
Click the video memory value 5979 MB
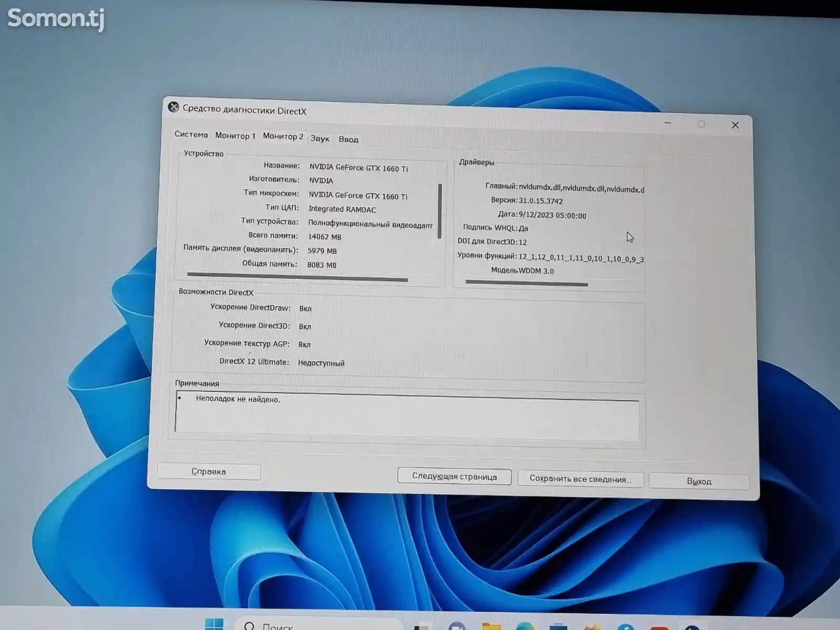(322, 251)
